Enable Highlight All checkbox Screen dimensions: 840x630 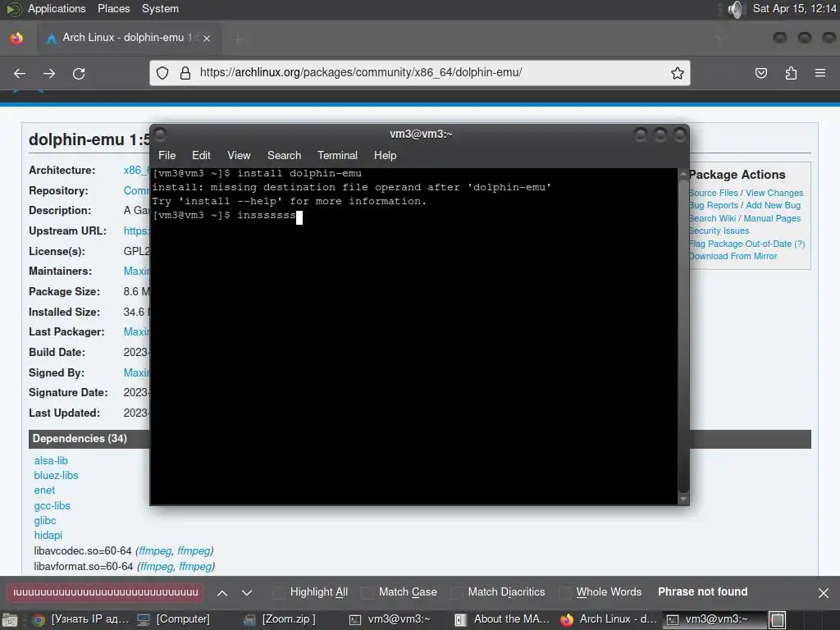point(278,592)
